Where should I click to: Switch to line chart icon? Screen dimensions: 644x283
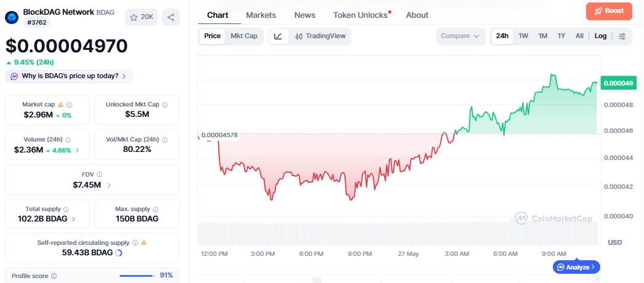(278, 36)
